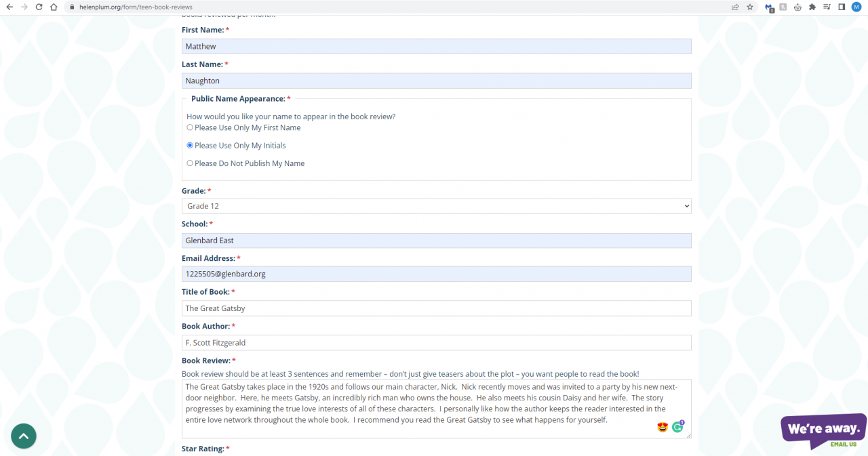Go forward in browser history
Screen dimensions: 868x456
(x=24, y=7)
